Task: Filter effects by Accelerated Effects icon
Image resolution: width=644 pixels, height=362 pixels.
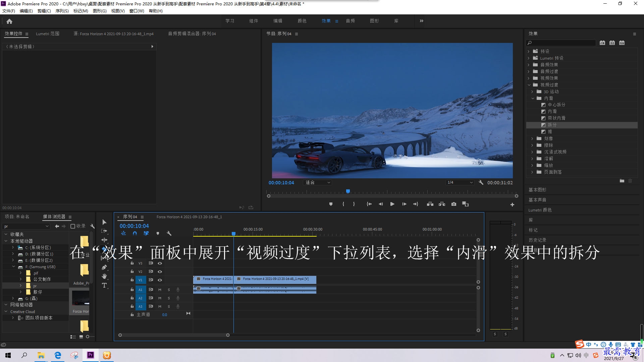Action: click(602, 43)
